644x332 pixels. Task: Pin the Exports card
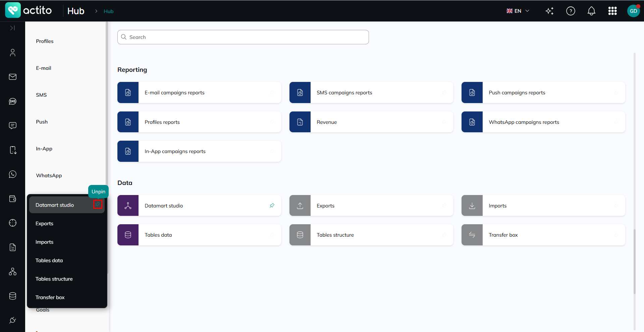point(444,205)
